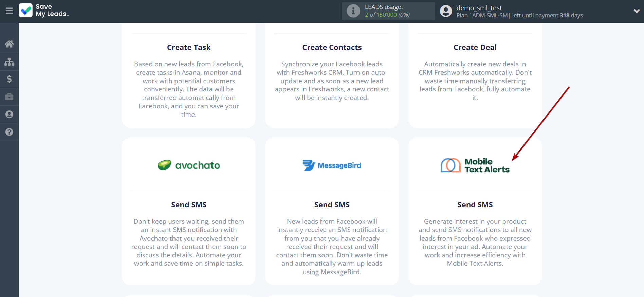Open the briefcase icon in sidebar
644x297 pixels.
[9, 97]
